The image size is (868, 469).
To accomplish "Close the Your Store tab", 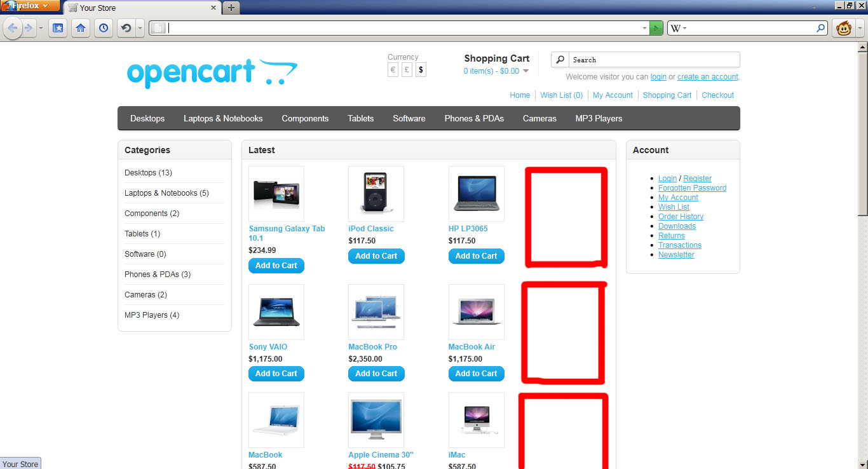I will (x=213, y=8).
